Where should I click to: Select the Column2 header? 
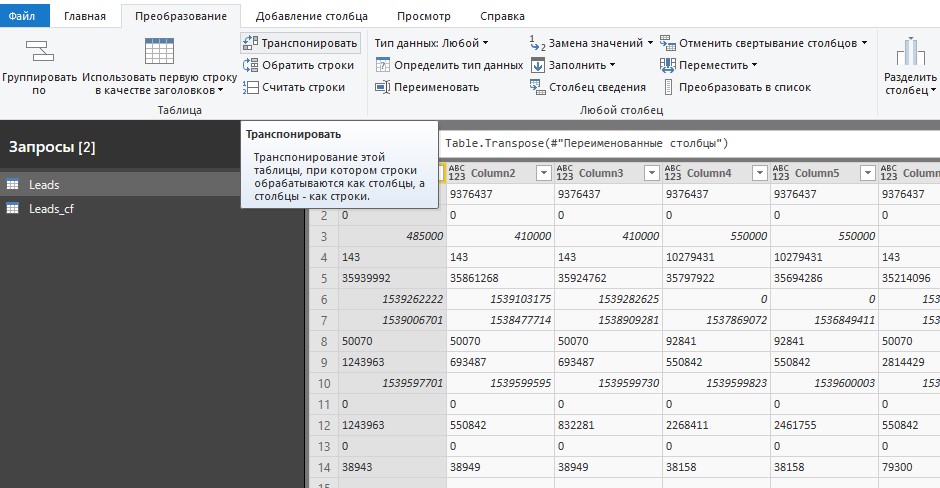[x=500, y=173]
